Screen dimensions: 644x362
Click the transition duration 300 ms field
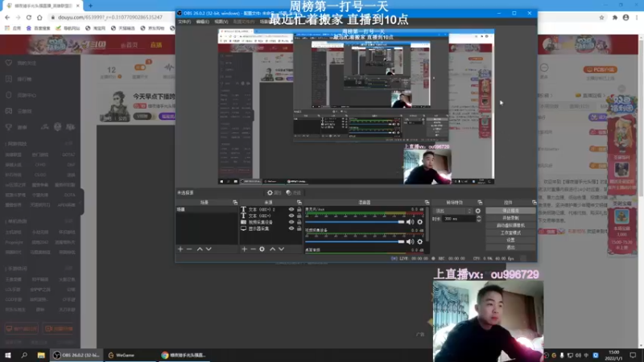(459, 219)
